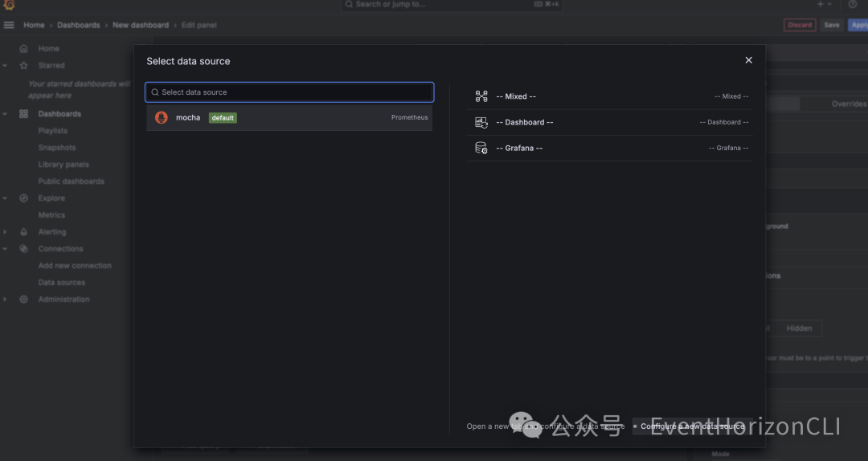The width and height of the screenshot is (868, 461).
Task: Expand the Administration section chevron
Action: tap(5, 300)
